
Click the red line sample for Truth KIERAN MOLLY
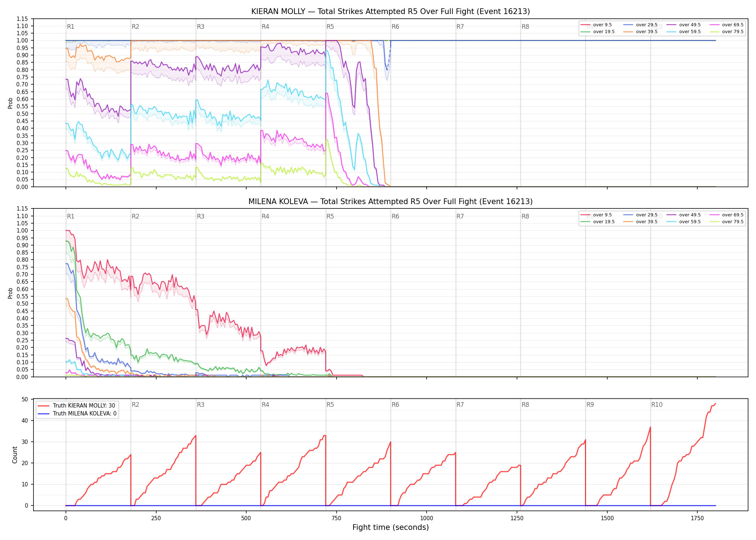(44, 406)
